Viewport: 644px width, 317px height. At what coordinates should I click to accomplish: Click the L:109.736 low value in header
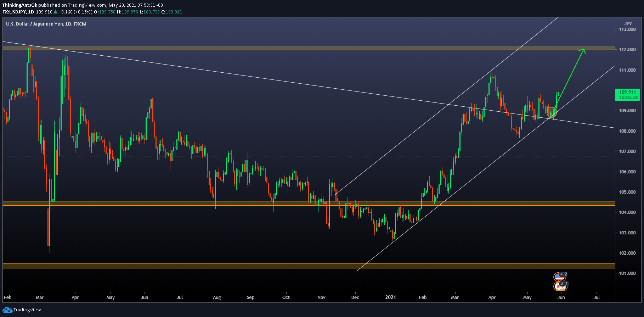pyautogui.click(x=149, y=12)
